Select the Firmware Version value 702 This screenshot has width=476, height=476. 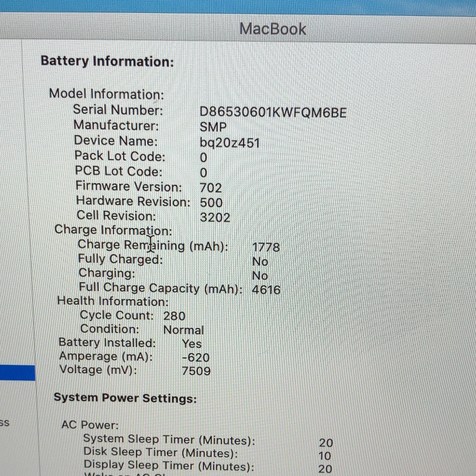pyautogui.click(x=211, y=188)
